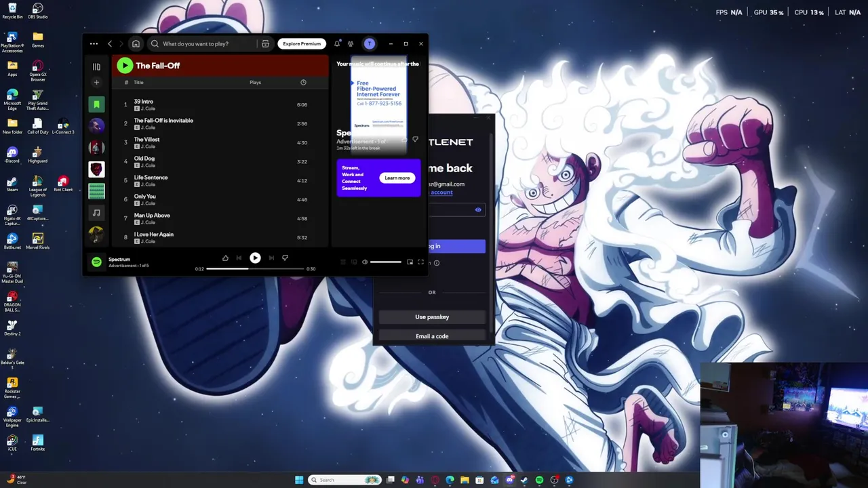Viewport: 868px width, 488px height.
Task: Click Explore Premium button
Action: pyautogui.click(x=302, y=43)
